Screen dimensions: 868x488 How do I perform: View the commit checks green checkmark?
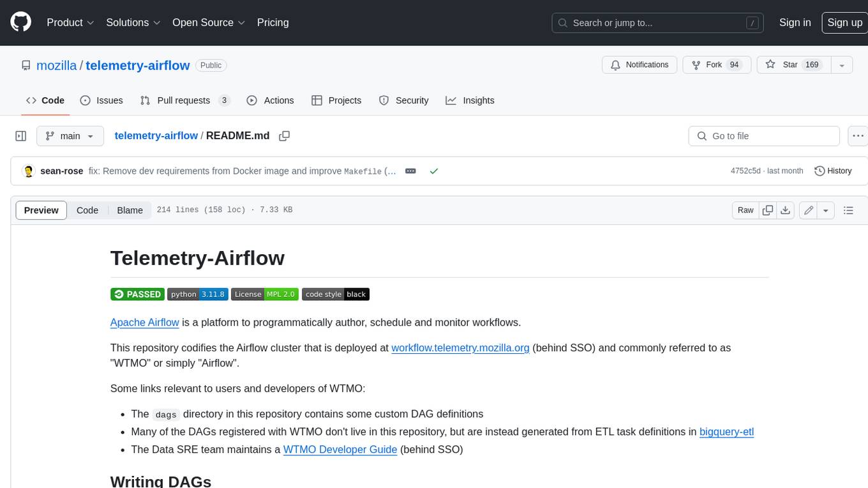[434, 171]
